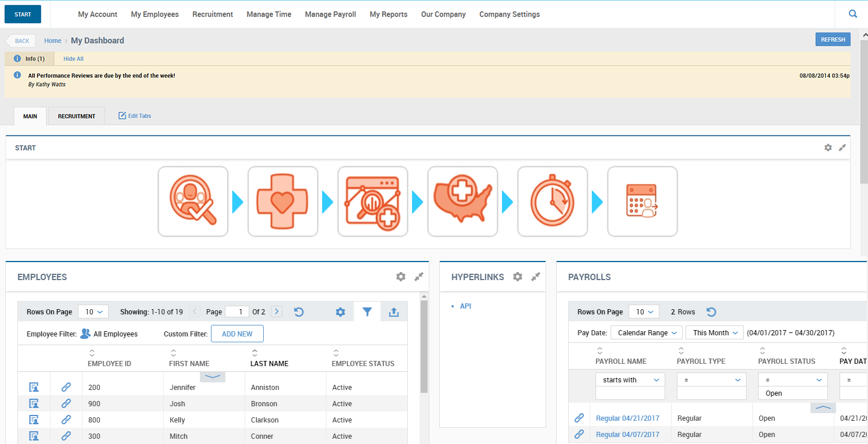Collapse the EMPLOYEES panel
The image size is (868, 444).
419,277
